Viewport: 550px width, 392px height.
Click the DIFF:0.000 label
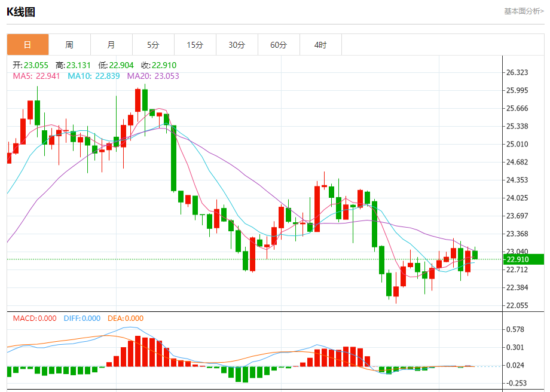82,318
